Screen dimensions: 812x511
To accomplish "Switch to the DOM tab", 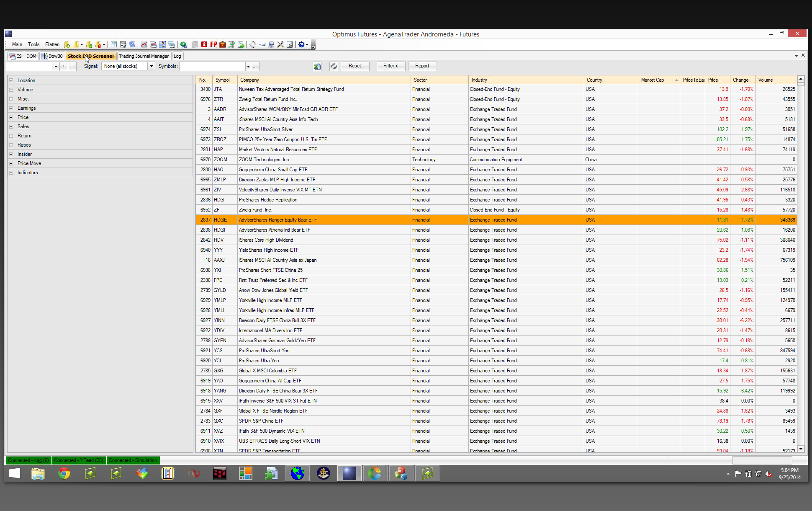I will (x=31, y=56).
